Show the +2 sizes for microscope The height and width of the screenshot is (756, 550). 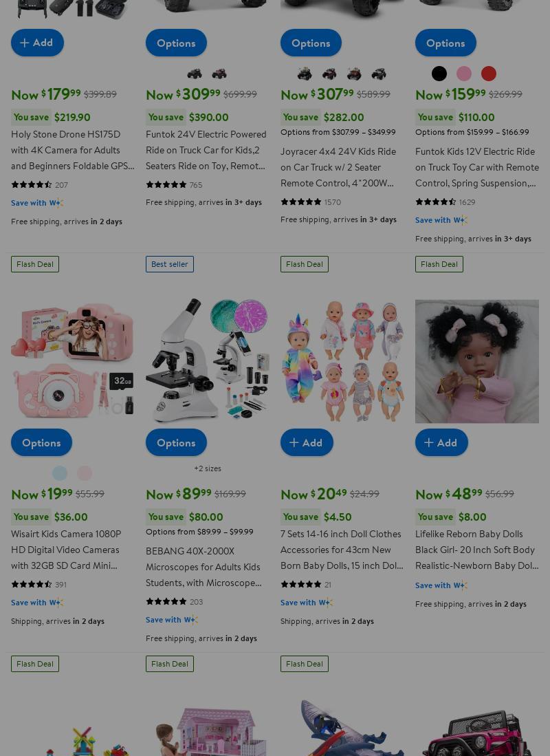tap(208, 468)
